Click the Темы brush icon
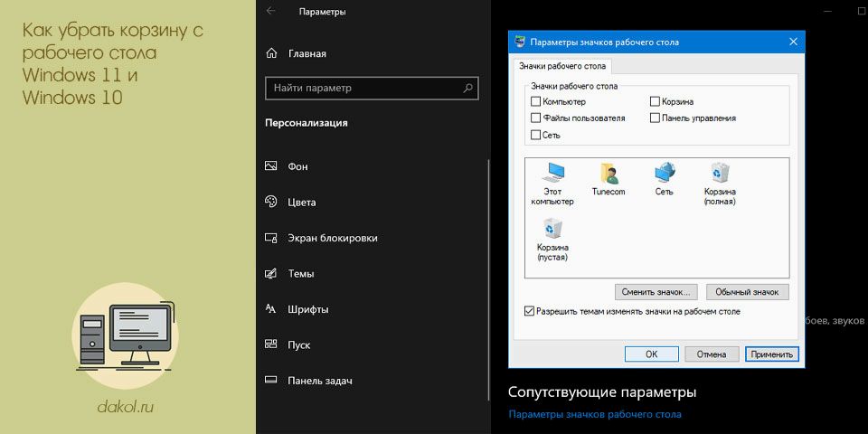The height and width of the screenshot is (434, 868). click(x=270, y=273)
